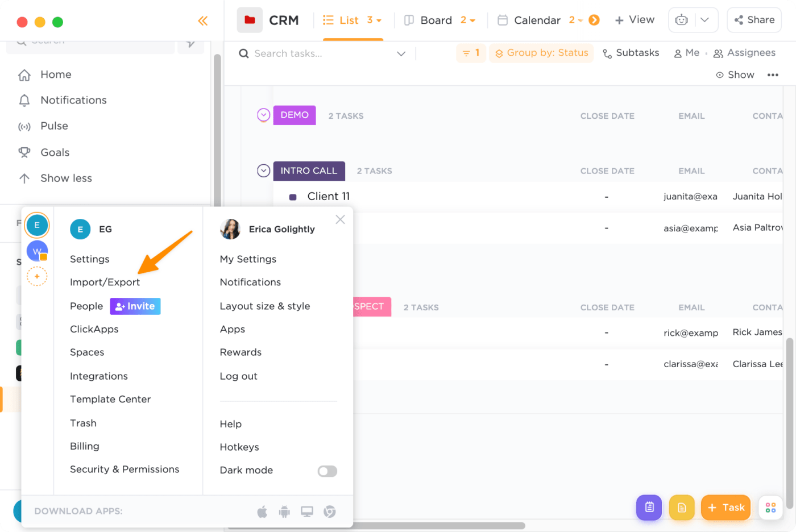Open Group by: Status dropdown
Screen dimensions: 796x532
(541, 53)
